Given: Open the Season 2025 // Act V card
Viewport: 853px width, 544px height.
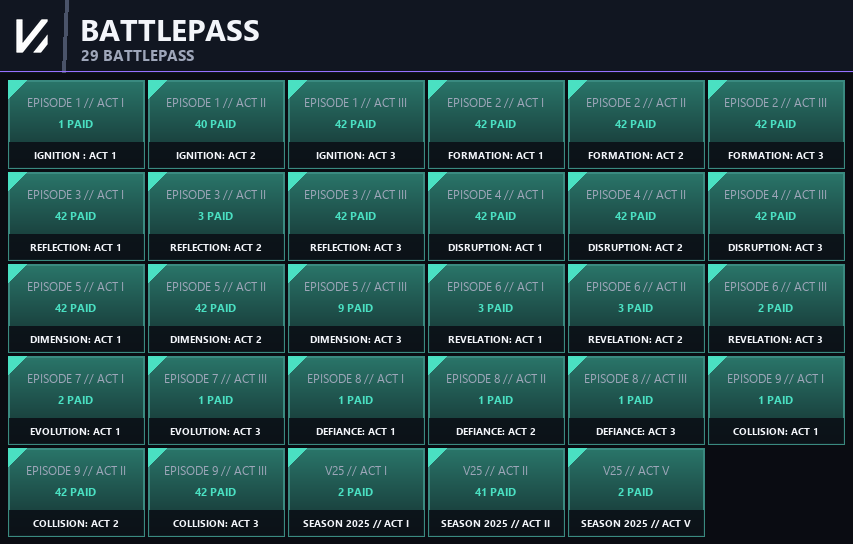Looking at the screenshot, I should coord(636,492).
